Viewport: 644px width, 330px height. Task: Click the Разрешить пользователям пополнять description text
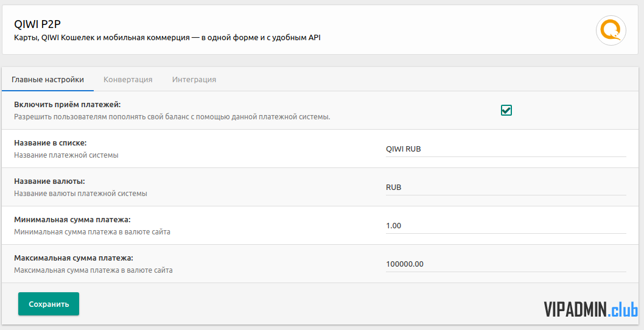click(172, 117)
